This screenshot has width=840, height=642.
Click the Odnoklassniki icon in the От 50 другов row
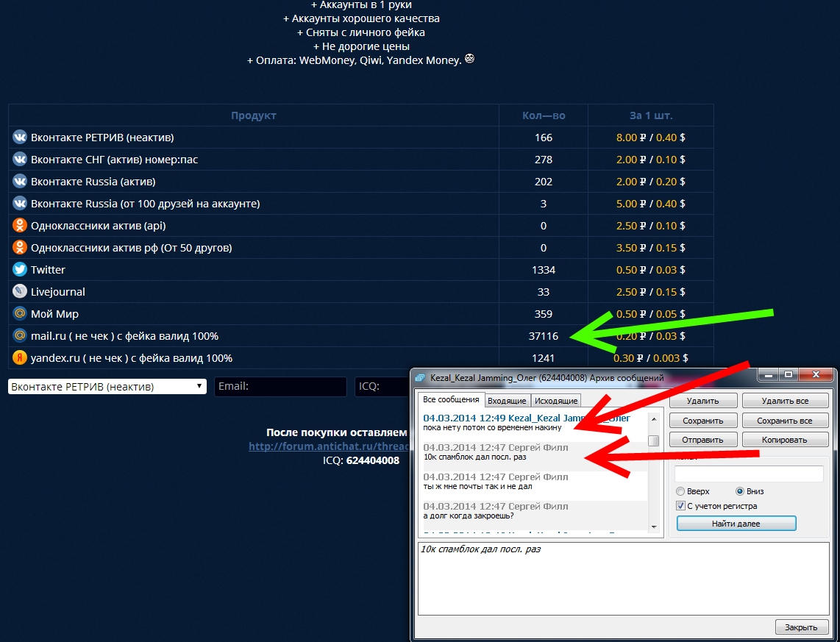[x=20, y=247]
